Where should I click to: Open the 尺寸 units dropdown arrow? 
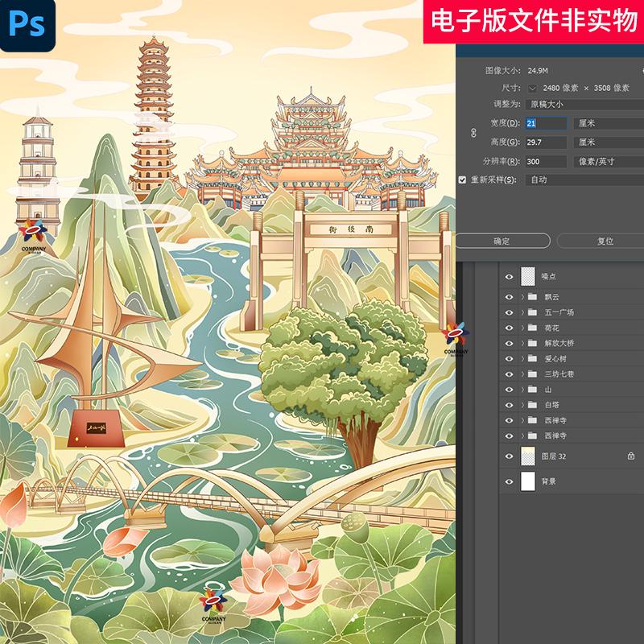532,89
